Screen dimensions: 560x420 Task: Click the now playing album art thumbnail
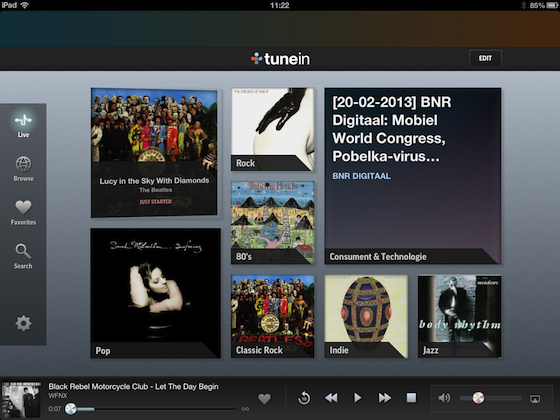21,400
